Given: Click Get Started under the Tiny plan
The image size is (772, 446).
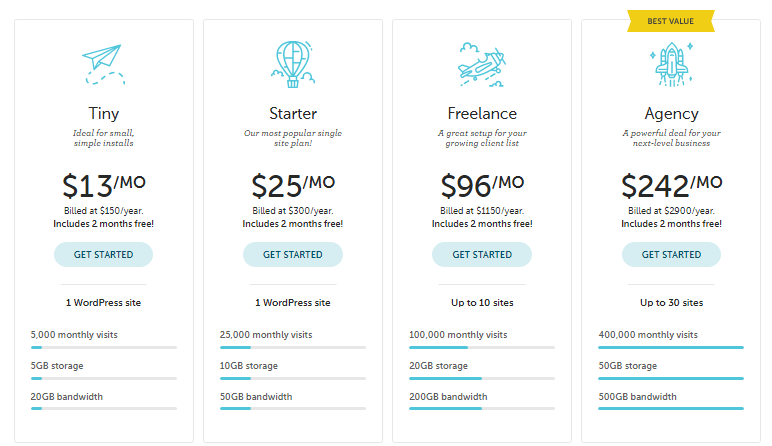Looking at the screenshot, I should (103, 255).
